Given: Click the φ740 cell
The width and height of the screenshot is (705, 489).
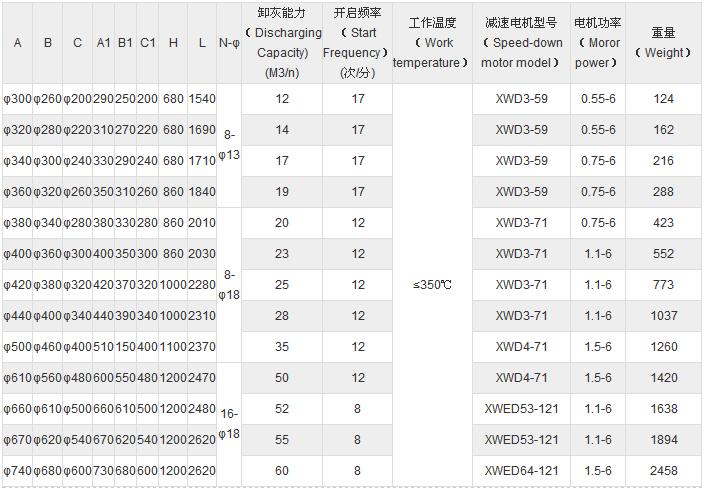Looking at the screenshot, I should [x=18, y=471].
